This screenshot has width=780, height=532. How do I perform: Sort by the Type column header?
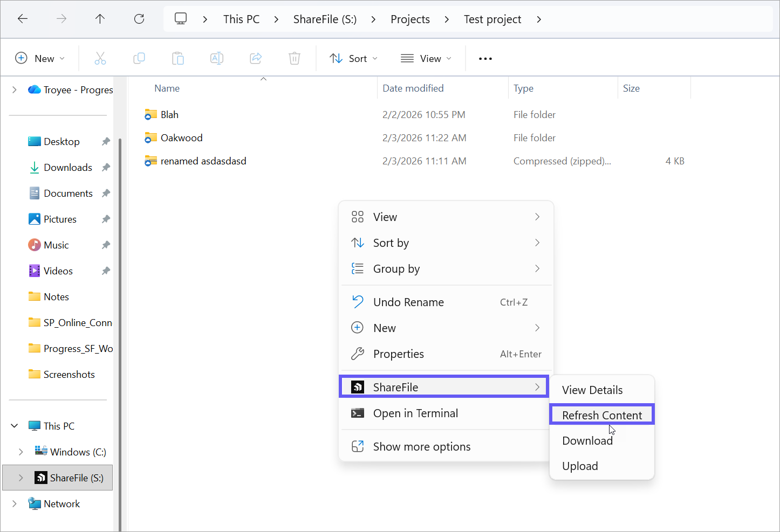(523, 88)
